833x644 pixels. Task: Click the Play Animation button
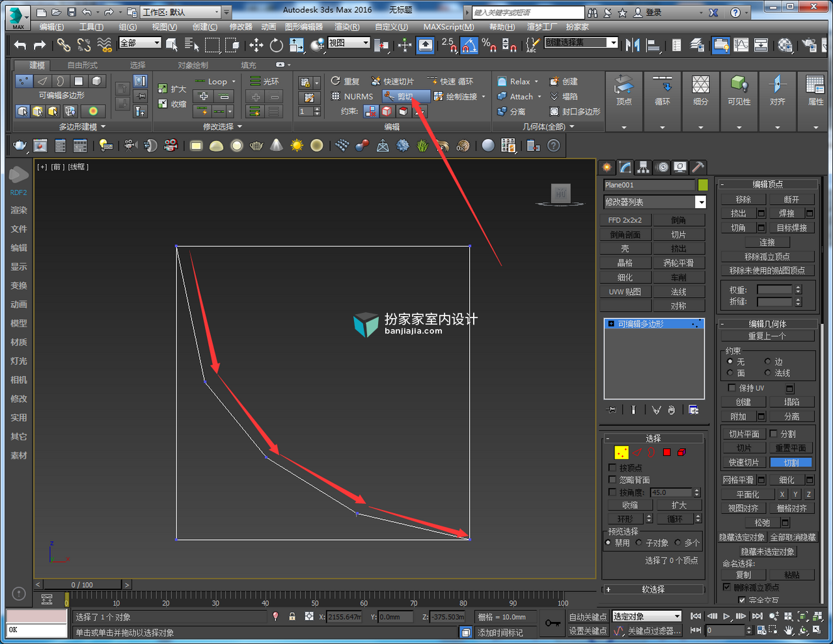726,616
